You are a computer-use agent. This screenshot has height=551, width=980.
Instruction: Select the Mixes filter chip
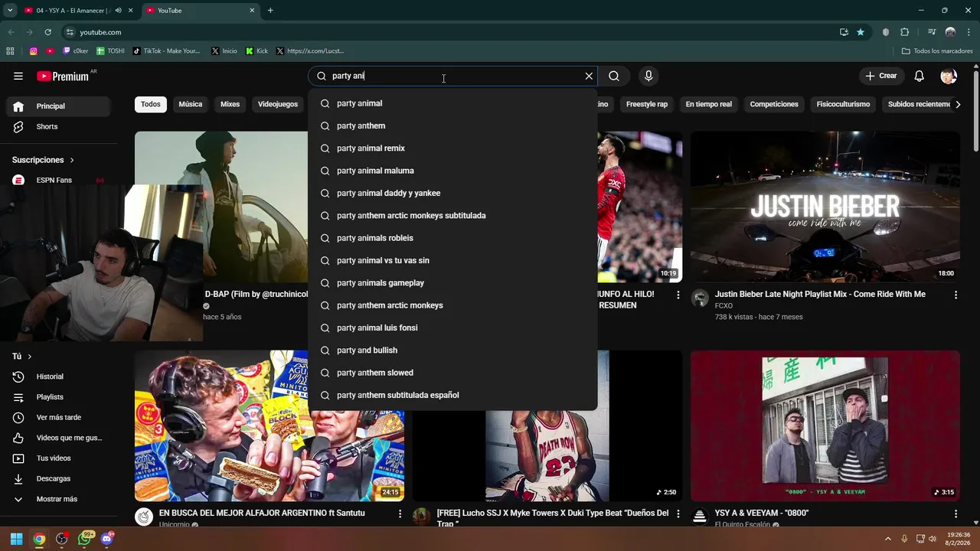coord(230,104)
